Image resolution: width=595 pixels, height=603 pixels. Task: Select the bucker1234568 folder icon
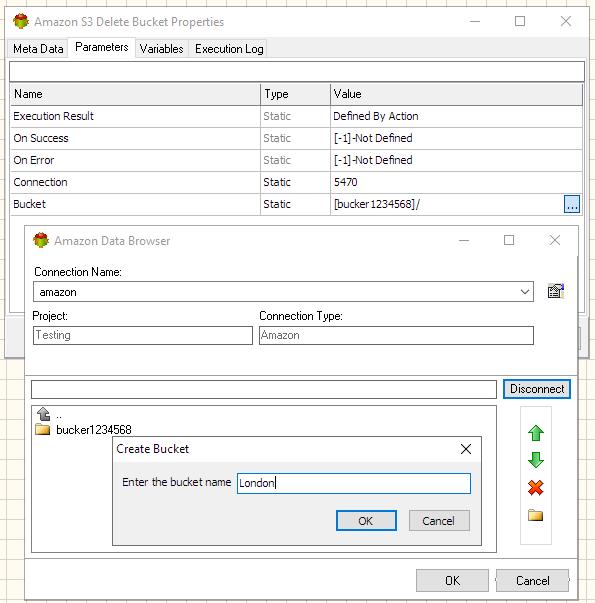[x=43, y=429]
